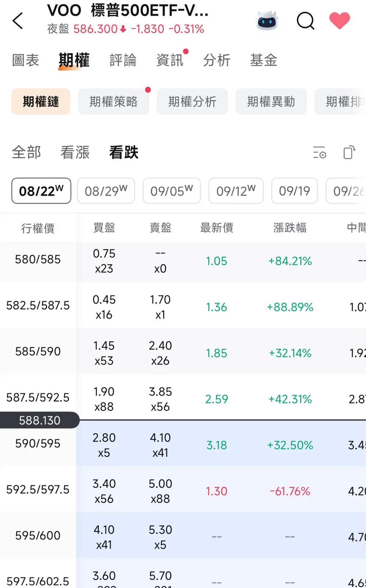The width and height of the screenshot is (366, 588).
Task: Go to the 資訊 tab
Action: click(x=170, y=60)
